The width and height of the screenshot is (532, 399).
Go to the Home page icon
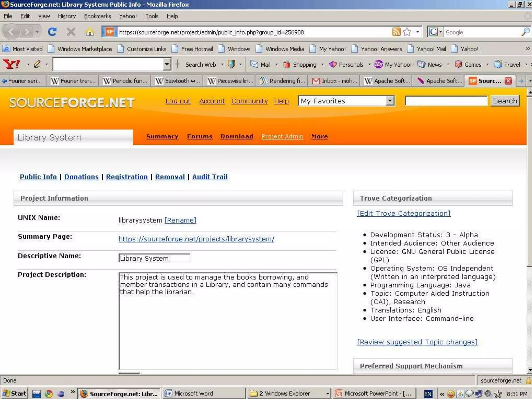pyautogui.click(x=90, y=32)
